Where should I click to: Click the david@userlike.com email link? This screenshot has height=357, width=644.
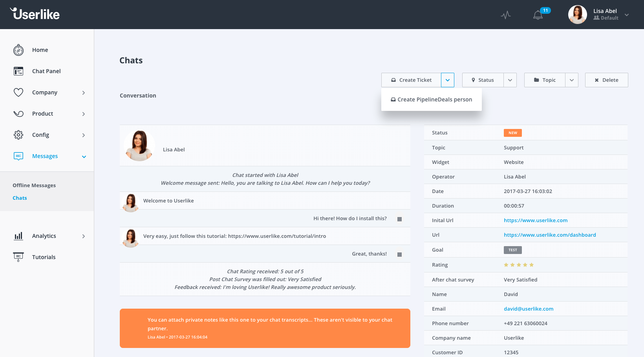[529, 309]
